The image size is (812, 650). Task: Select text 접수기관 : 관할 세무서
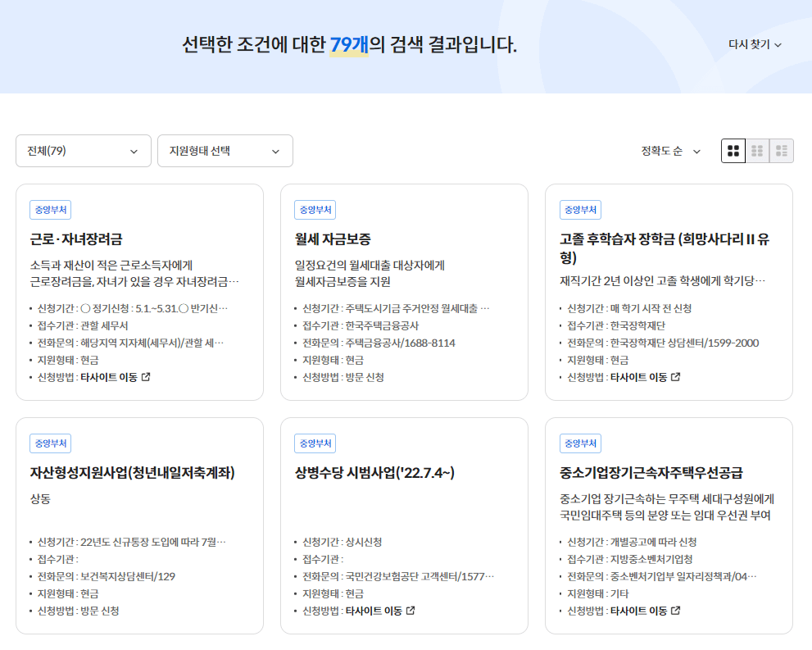pos(83,325)
